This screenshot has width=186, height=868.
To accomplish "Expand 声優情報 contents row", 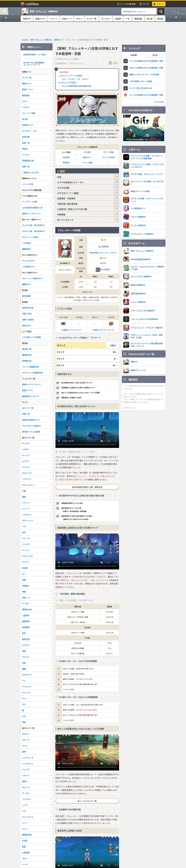I will (x=87, y=214).
